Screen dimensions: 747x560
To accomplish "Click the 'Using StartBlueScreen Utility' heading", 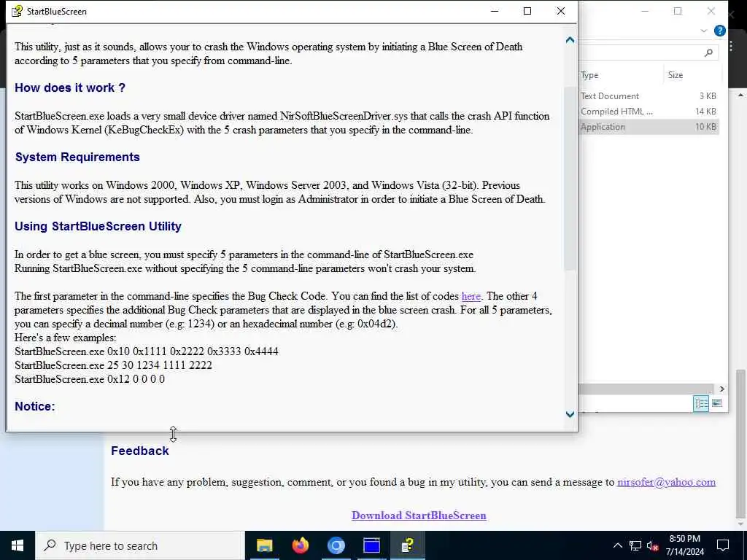I will tap(98, 226).
